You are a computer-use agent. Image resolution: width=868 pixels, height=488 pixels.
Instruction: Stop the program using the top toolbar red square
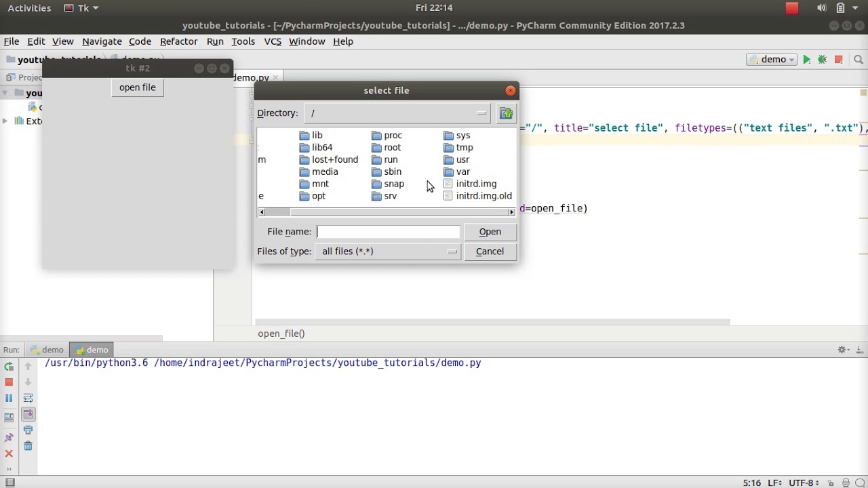[839, 60]
